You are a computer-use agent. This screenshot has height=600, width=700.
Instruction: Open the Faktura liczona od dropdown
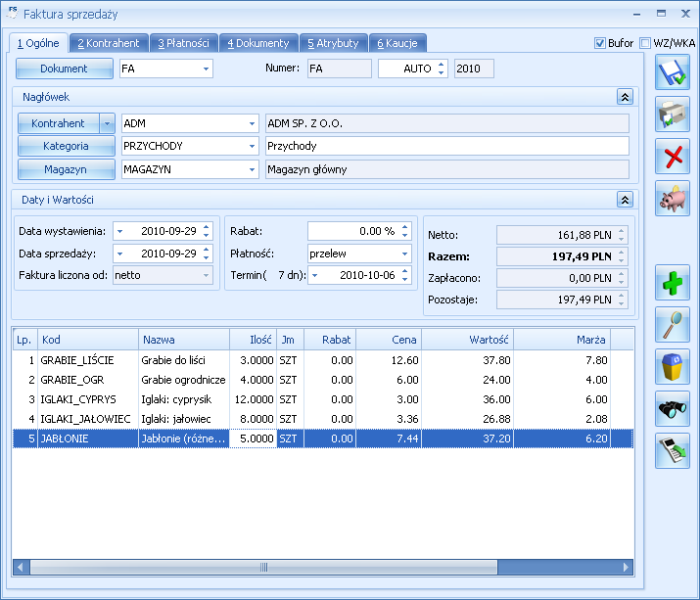206,275
